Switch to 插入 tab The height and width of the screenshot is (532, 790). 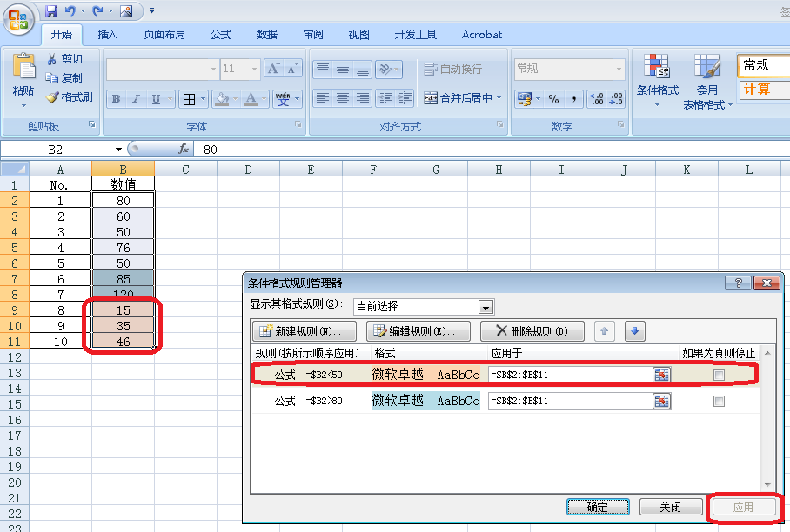[x=107, y=34]
